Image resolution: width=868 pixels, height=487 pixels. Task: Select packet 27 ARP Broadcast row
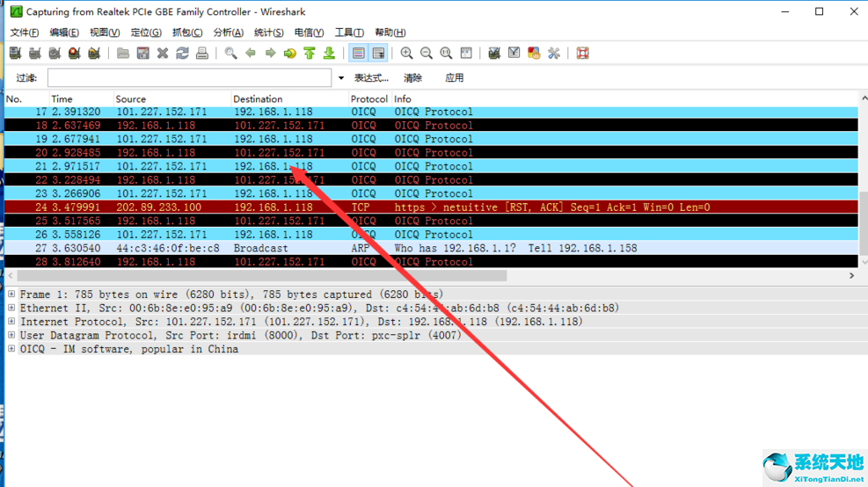[x=431, y=248]
